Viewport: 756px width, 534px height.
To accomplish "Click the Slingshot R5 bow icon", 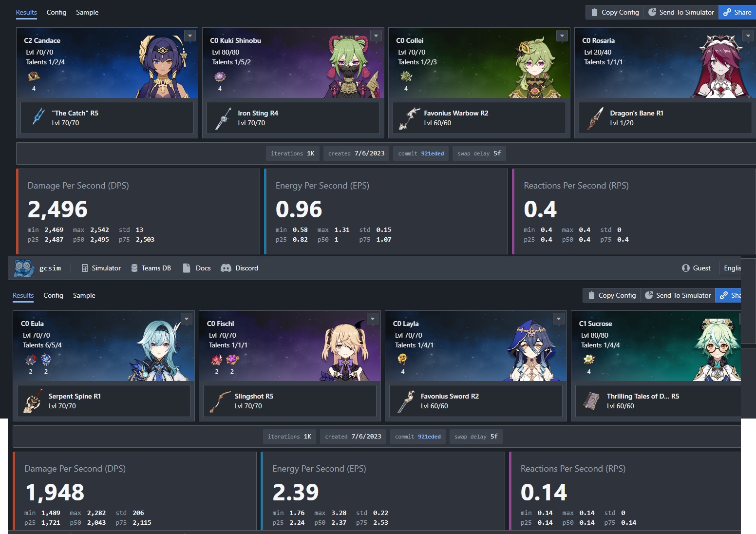I will pos(220,401).
